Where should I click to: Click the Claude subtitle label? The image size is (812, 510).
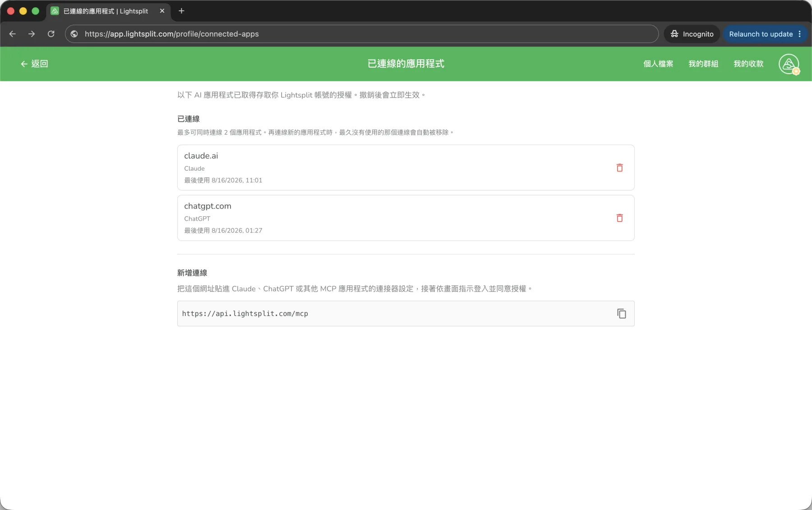pos(194,168)
